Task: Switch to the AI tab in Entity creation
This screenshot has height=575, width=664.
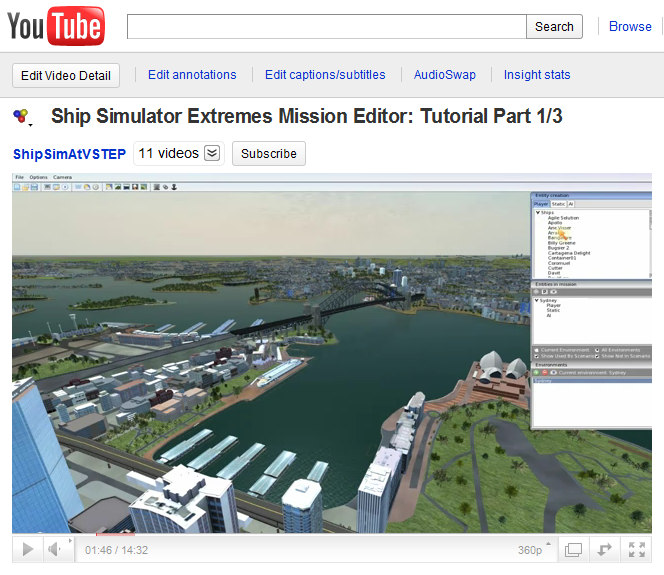Action: pyautogui.click(x=571, y=204)
